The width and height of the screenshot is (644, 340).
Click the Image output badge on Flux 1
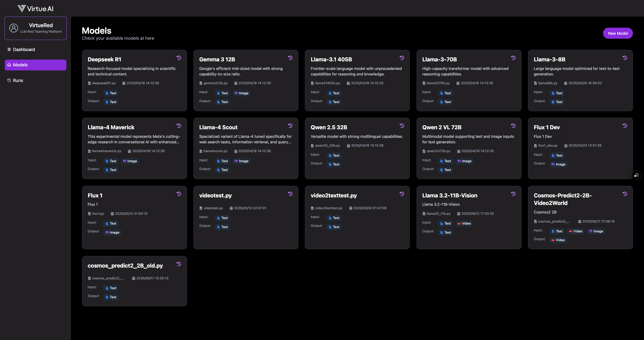coord(112,232)
